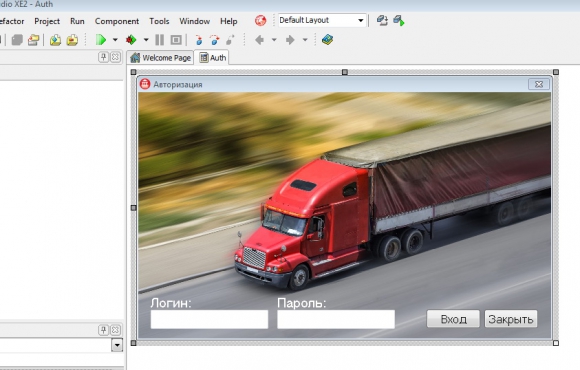This screenshot has height=370, width=580.
Task: Switch to the Welcome Page tab
Action: pyautogui.click(x=161, y=58)
